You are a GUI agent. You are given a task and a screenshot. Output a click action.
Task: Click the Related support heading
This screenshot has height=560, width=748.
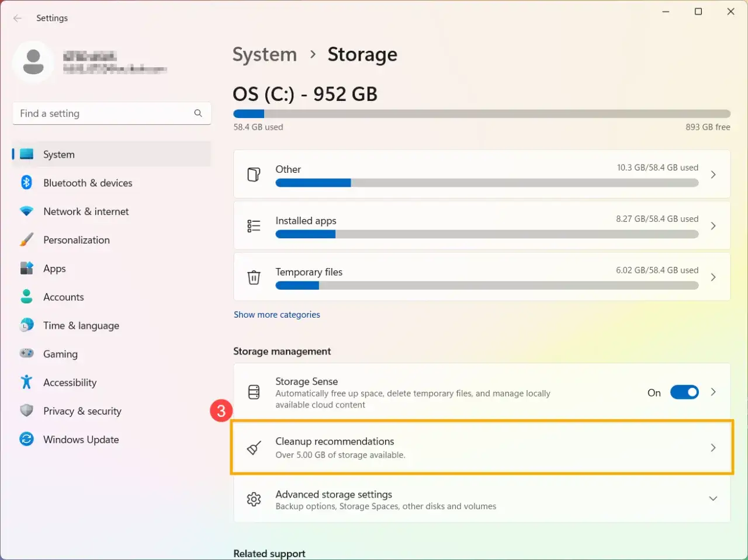coord(269,554)
